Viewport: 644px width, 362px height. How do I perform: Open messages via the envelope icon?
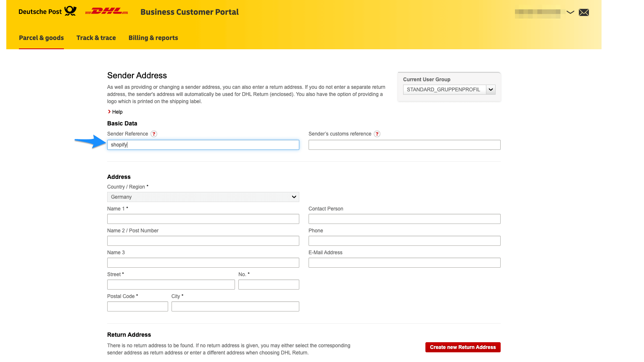point(583,12)
